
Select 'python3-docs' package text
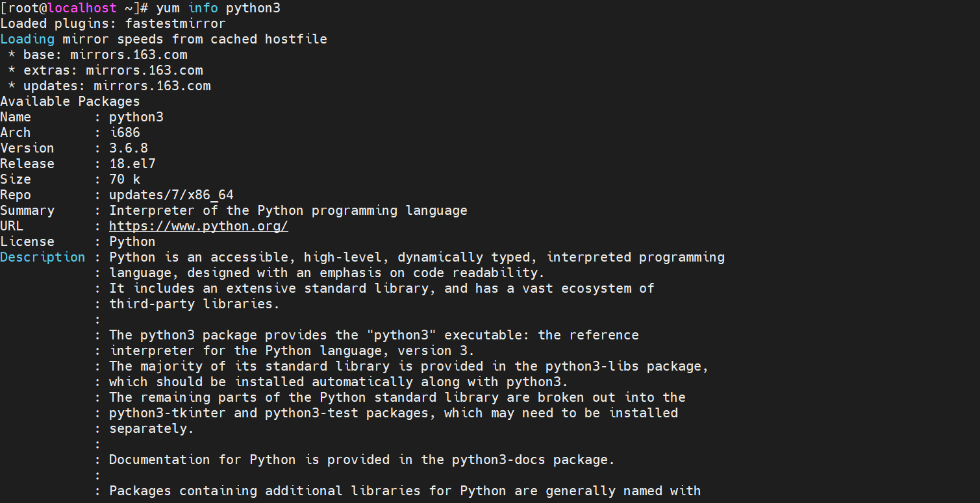tap(499, 460)
